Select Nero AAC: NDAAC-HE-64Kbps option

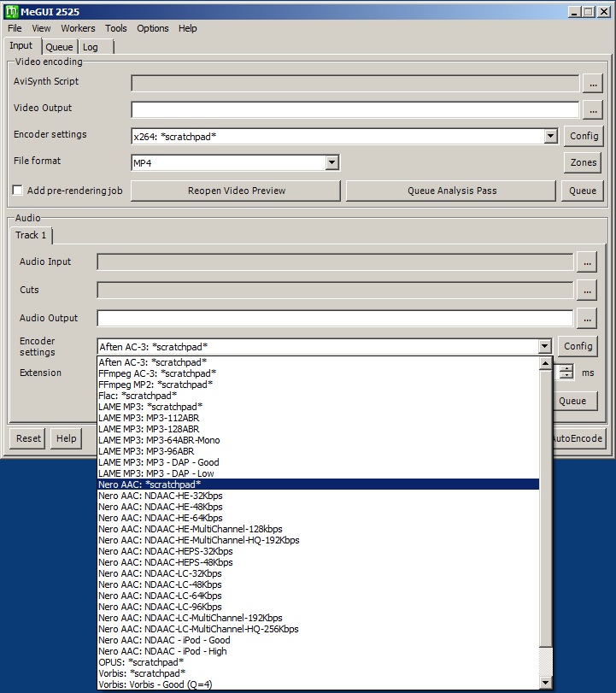pos(318,518)
